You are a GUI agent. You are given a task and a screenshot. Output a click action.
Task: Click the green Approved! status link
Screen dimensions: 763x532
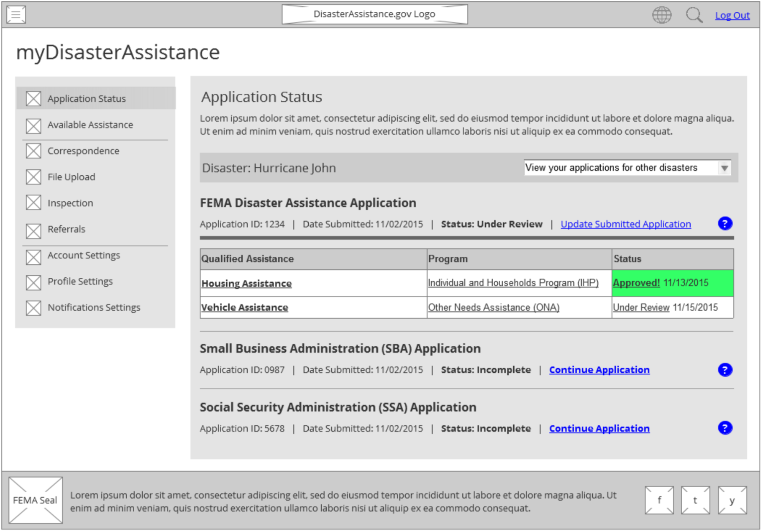[636, 283]
